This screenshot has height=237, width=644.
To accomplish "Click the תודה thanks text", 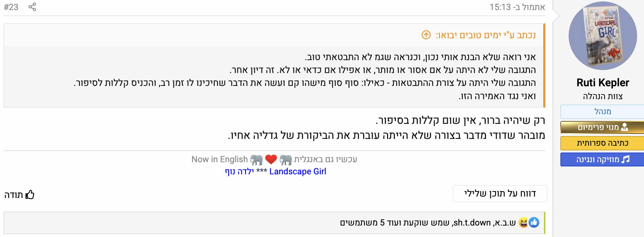I will (14, 195).
